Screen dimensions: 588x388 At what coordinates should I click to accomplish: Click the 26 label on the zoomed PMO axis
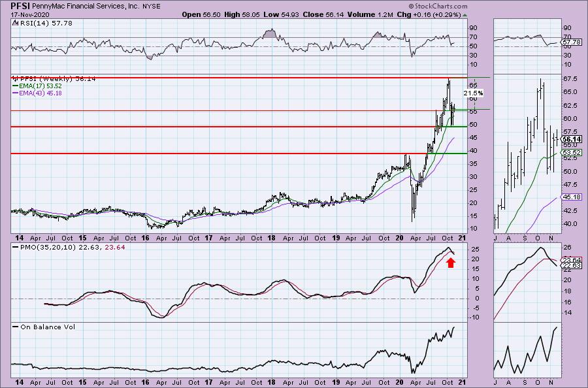pos(567,248)
